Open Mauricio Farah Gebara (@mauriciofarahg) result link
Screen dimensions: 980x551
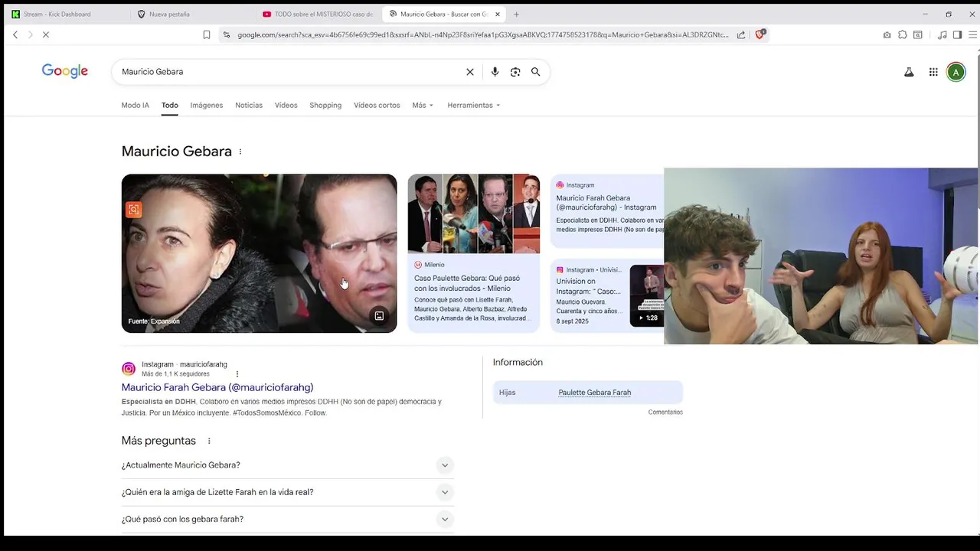click(217, 387)
